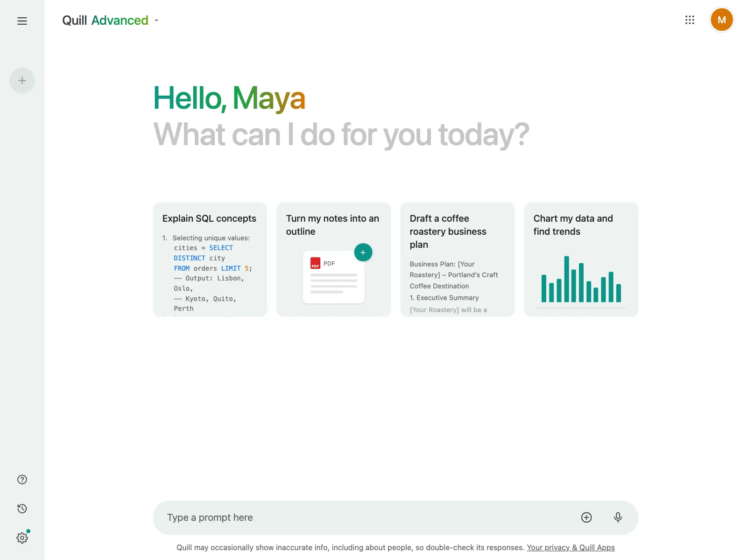Viewport: 747px width, 560px height.
Task: Choose Draft a coffee roastery business plan card
Action: point(458,259)
